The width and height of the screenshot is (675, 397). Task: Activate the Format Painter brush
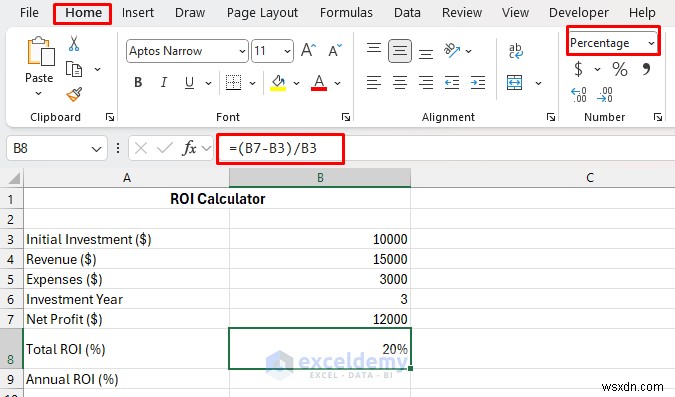pos(74,94)
